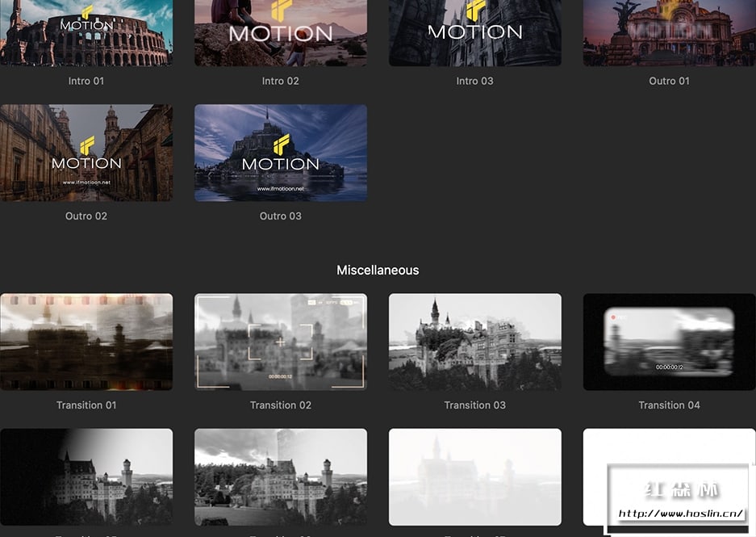
Task: Click the faded white castle thumbnail below Transition 03
Action: [x=475, y=476]
